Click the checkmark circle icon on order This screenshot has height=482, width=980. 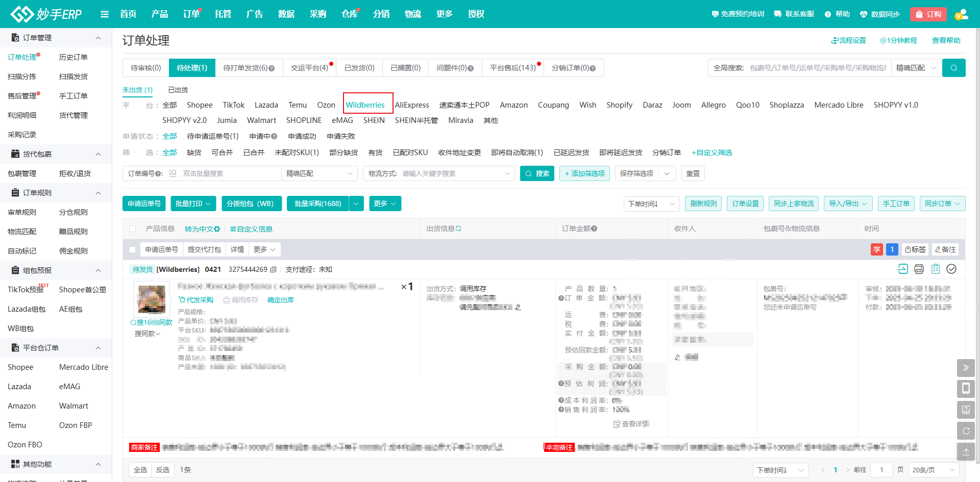[951, 269]
